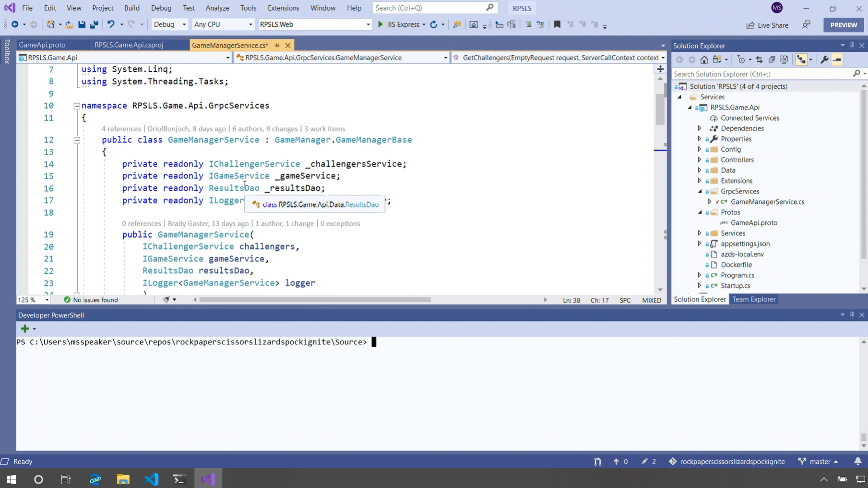Click the Undo arrow icon

click(x=111, y=24)
